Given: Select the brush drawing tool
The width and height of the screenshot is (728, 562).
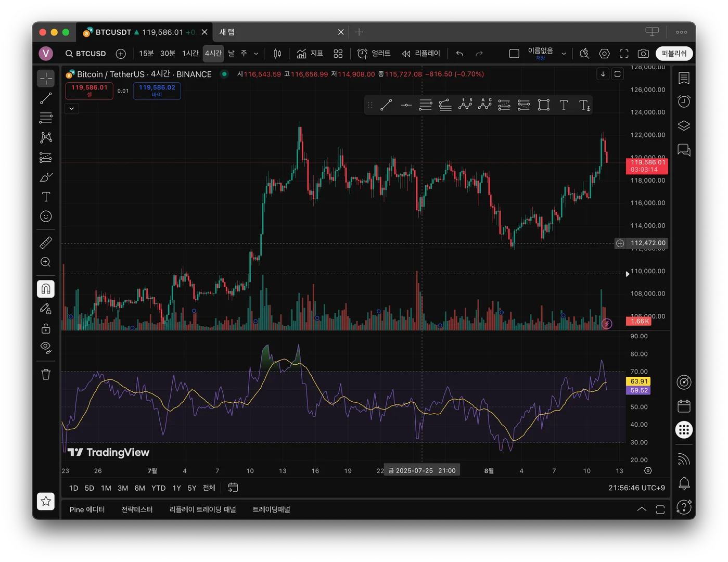Looking at the screenshot, I should (x=46, y=177).
